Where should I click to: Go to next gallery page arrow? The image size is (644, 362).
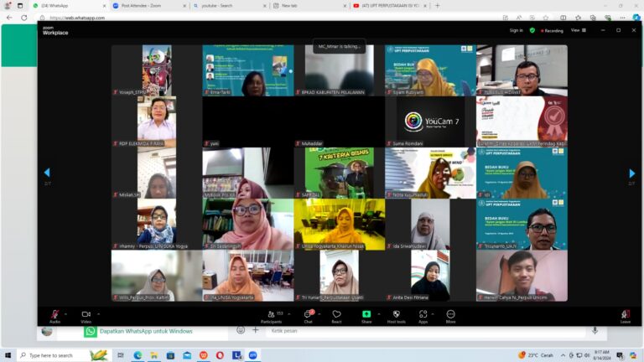point(631,173)
